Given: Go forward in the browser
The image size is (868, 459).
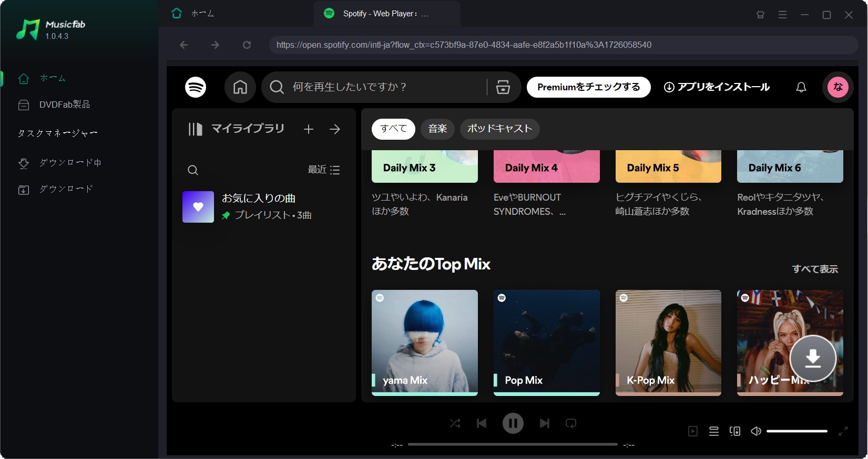Looking at the screenshot, I should click(215, 45).
